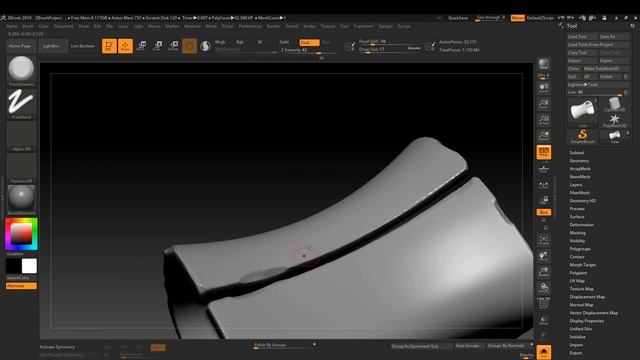Toggle the Solo mode button
This screenshot has height=360, width=640.
point(544,352)
